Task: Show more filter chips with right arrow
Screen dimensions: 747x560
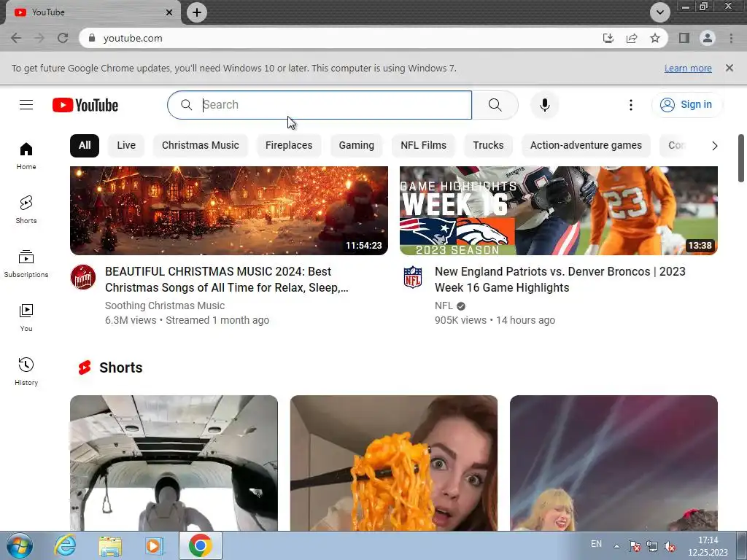Action: [714, 146]
